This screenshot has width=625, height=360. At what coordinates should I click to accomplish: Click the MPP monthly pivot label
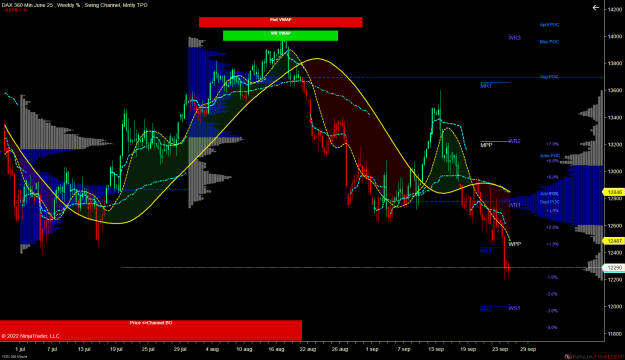pyautogui.click(x=486, y=145)
